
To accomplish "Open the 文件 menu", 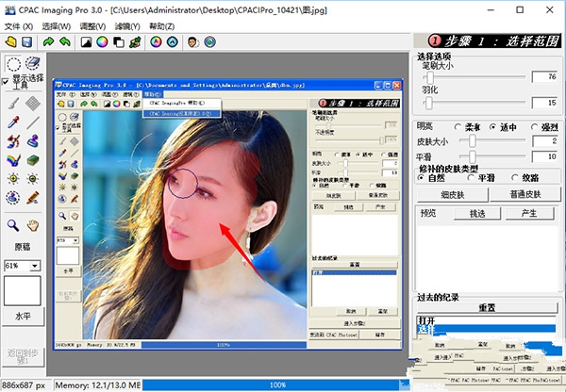I will pyautogui.click(x=19, y=26).
